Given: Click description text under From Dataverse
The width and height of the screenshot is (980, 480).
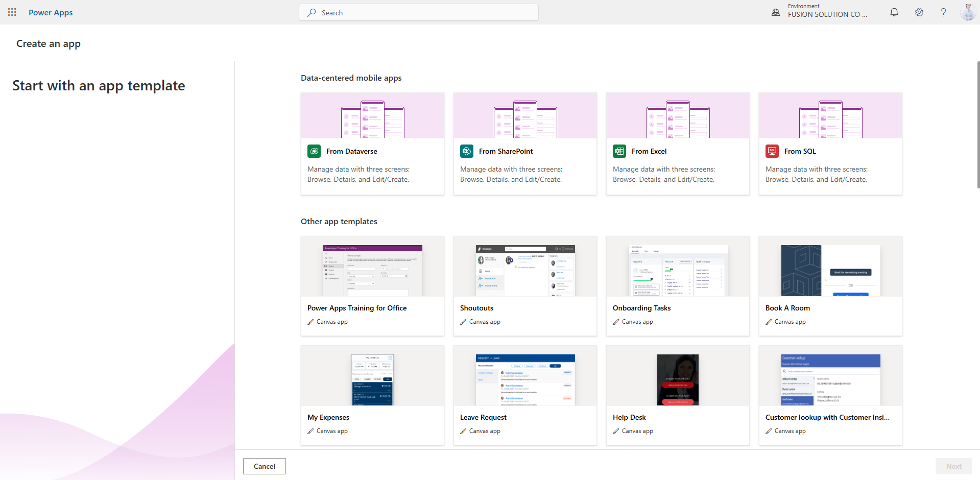Looking at the screenshot, I should [358, 174].
